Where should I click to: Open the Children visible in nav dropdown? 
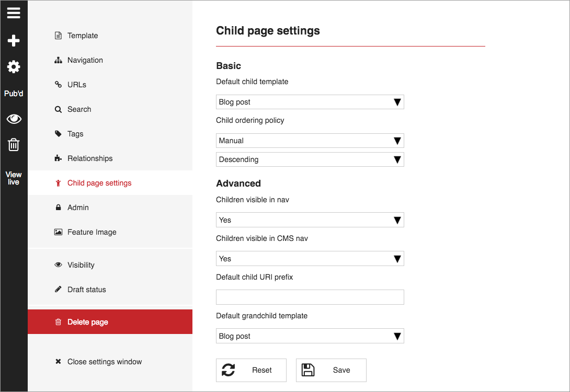(x=310, y=220)
